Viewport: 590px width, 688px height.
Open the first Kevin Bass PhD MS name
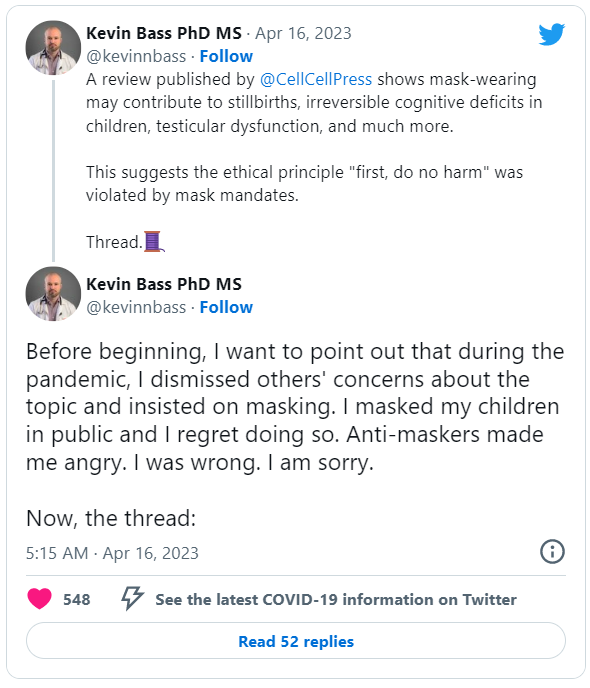tap(164, 33)
